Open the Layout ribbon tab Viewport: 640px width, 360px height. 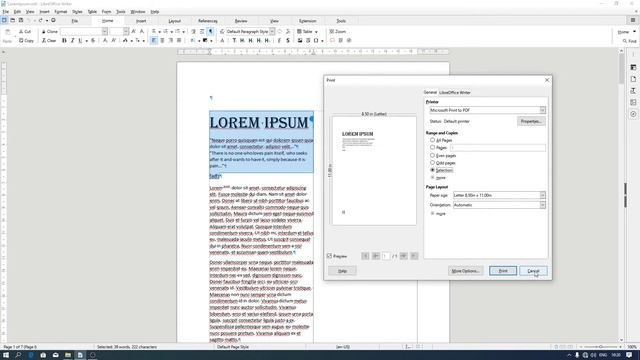coord(174,21)
